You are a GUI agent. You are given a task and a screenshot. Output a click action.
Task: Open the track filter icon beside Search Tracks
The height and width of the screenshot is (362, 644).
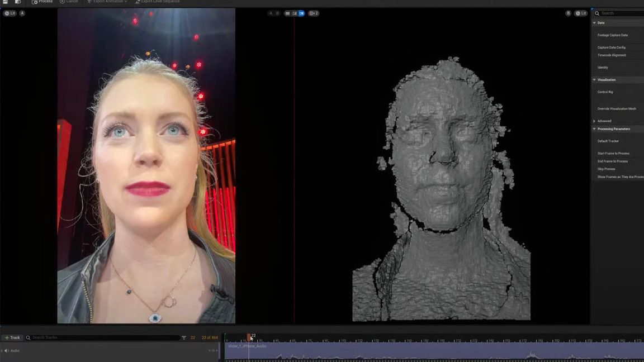click(x=183, y=337)
